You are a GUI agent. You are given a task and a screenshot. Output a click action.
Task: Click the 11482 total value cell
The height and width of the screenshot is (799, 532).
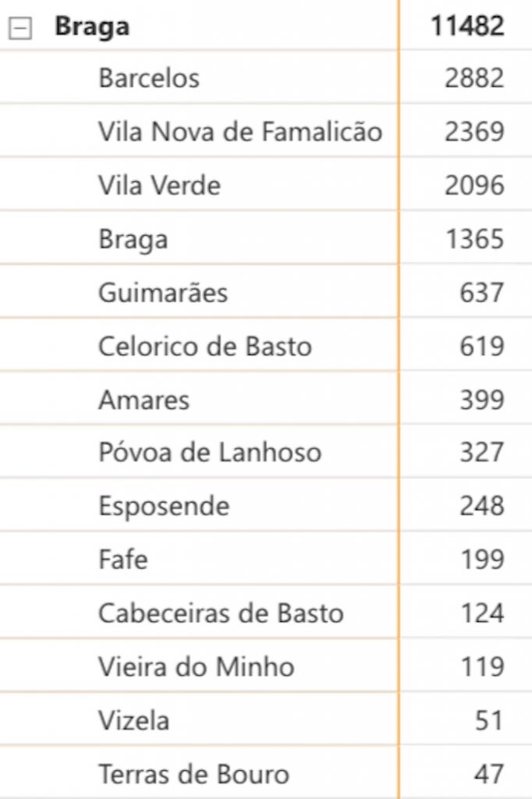(x=467, y=27)
